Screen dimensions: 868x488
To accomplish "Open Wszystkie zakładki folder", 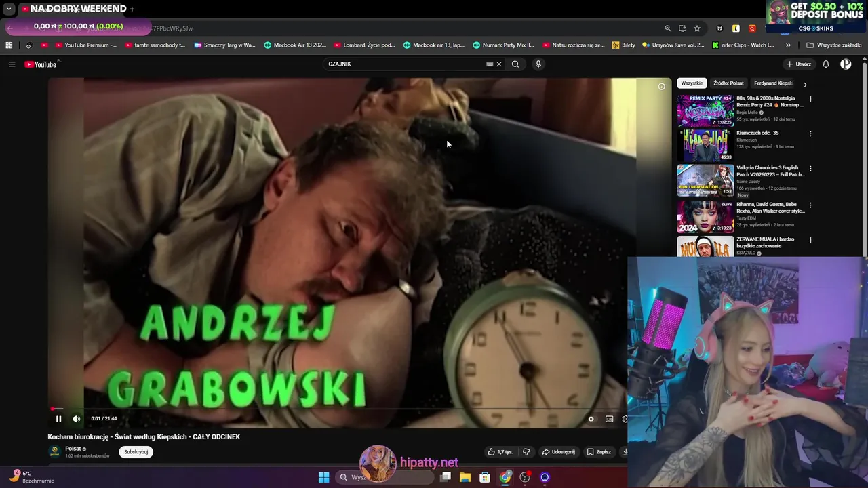I will point(834,45).
